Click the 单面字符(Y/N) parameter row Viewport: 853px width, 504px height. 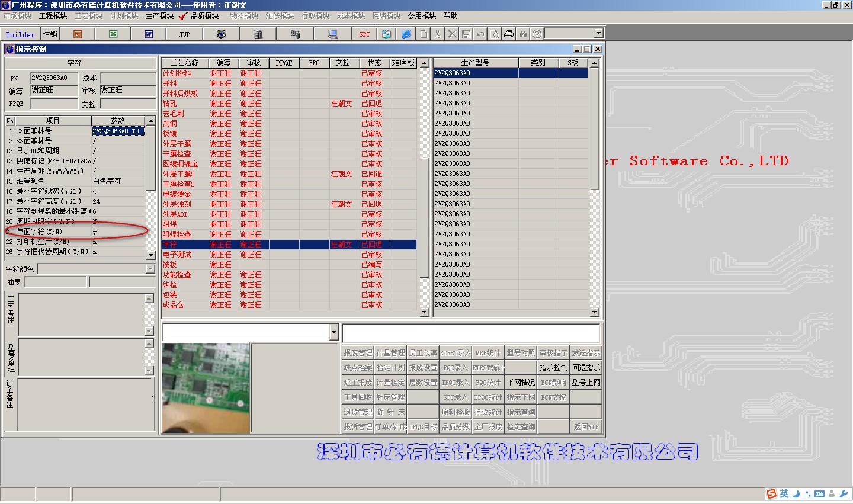pyautogui.click(x=75, y=232)
